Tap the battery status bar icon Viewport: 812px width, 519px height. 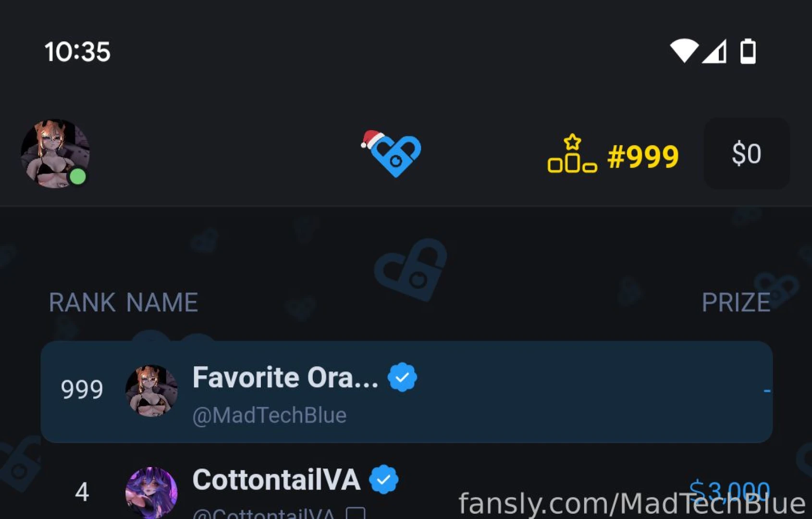point(748,51)
